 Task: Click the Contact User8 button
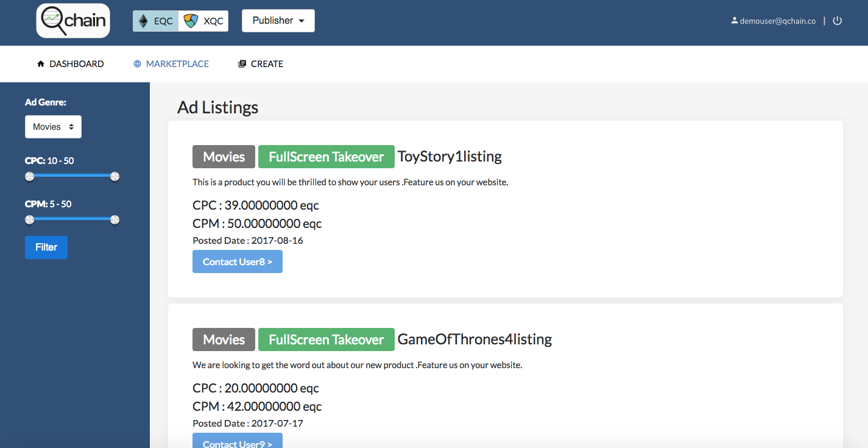238,261
